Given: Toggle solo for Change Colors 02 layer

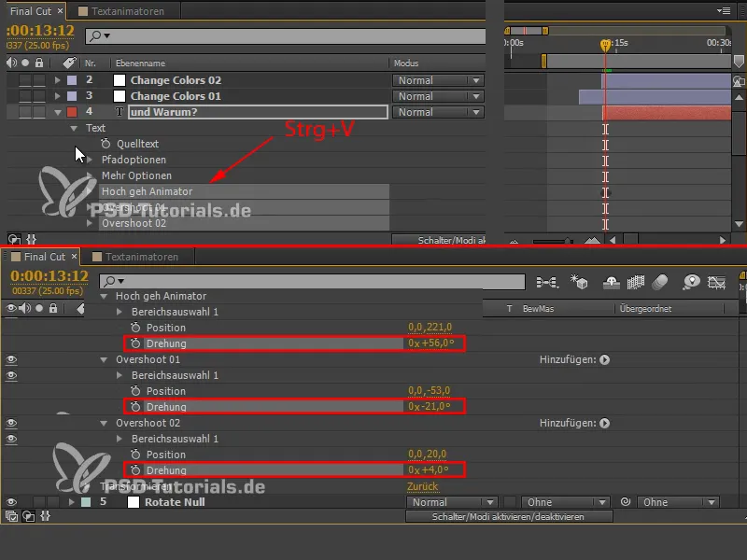Looking at the screenshot, I should tap(25, 80).
